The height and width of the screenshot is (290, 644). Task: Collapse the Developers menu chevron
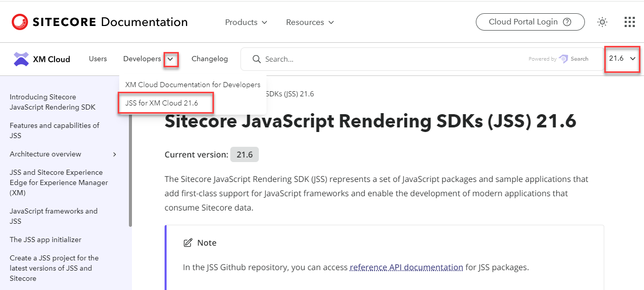click(x=171, y=59)
